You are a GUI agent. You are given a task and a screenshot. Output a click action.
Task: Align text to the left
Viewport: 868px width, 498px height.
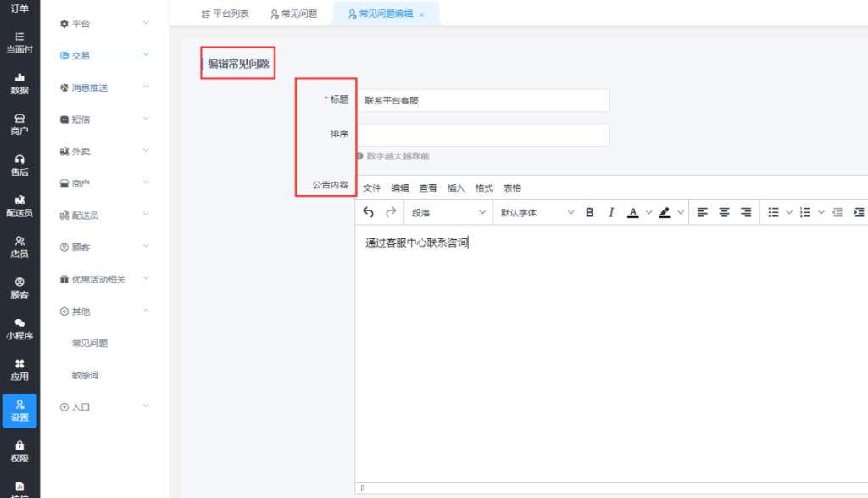pyautogui.click(x=703, y=212)
